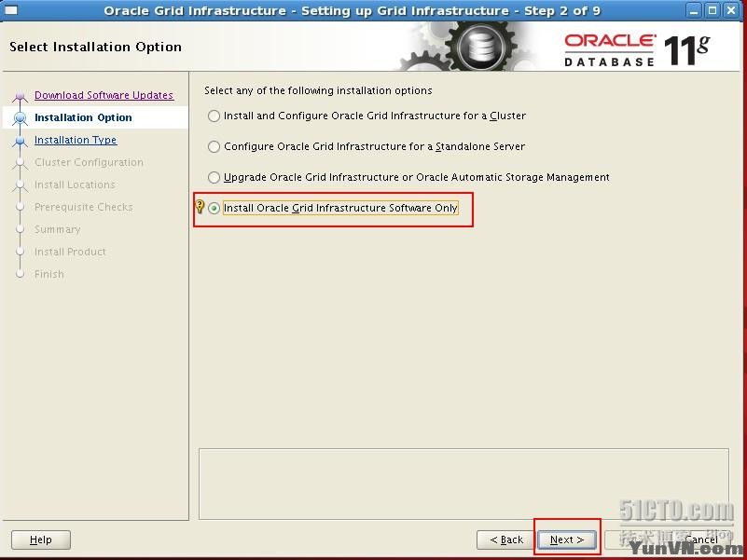The height and width of the screenshot is (560, 747).
Task: Click the Finish step label
Action: pos(49,274)
